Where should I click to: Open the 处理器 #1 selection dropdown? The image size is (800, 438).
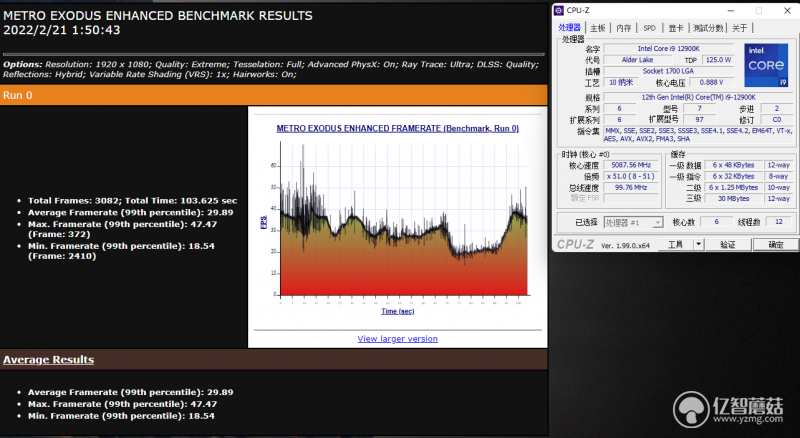pyautogui.click(x=633, y=223)
